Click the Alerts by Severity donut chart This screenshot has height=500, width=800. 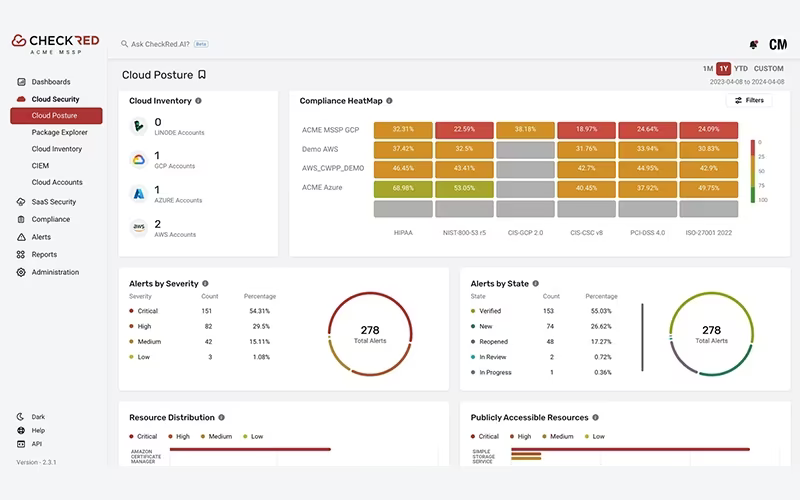coord(370,334)
